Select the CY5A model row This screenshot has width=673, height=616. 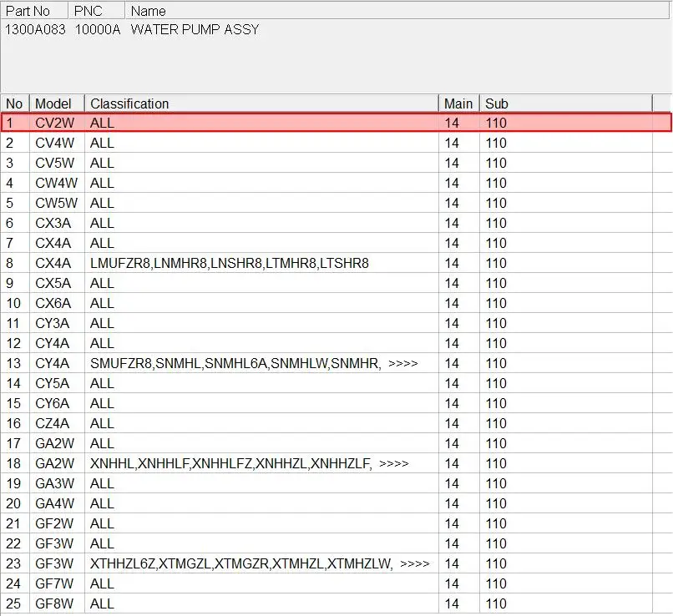click(x=336, y=383)
